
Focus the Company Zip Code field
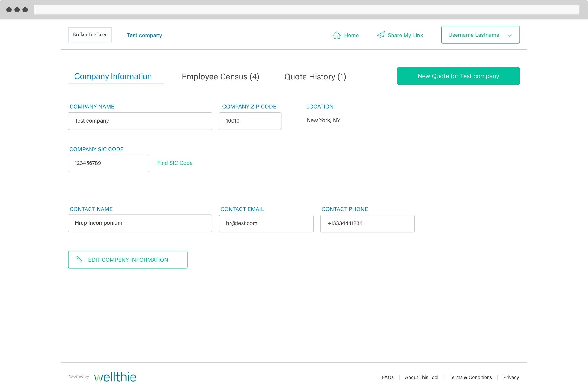[250, 121]
